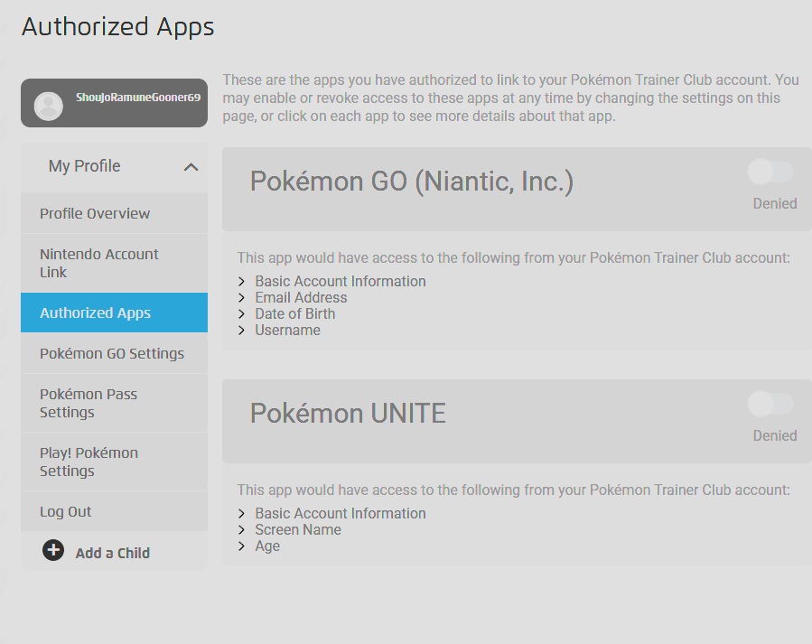Expand Age chevron
This screenshot has width=812, height=644.
pyautogui.click(x=241, y=546)
